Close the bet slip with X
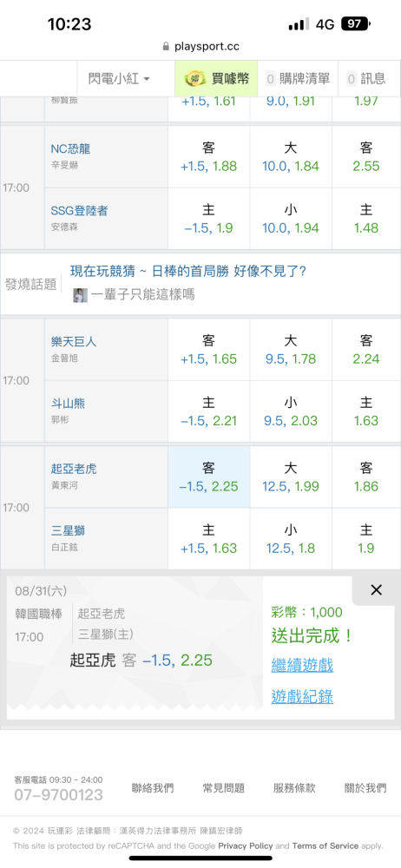Viewport: 401px width, 868px height. [x=376, y=590]
